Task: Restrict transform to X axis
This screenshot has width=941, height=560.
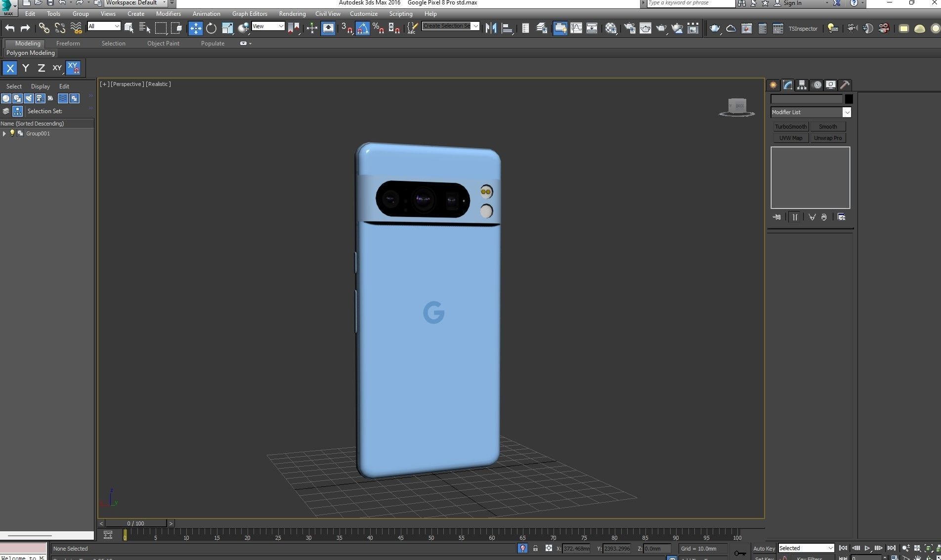Action: click(10, 68)
